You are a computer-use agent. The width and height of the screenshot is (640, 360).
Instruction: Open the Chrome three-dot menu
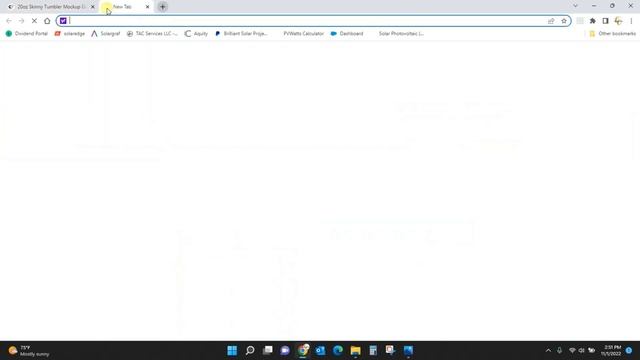point(631,21)
